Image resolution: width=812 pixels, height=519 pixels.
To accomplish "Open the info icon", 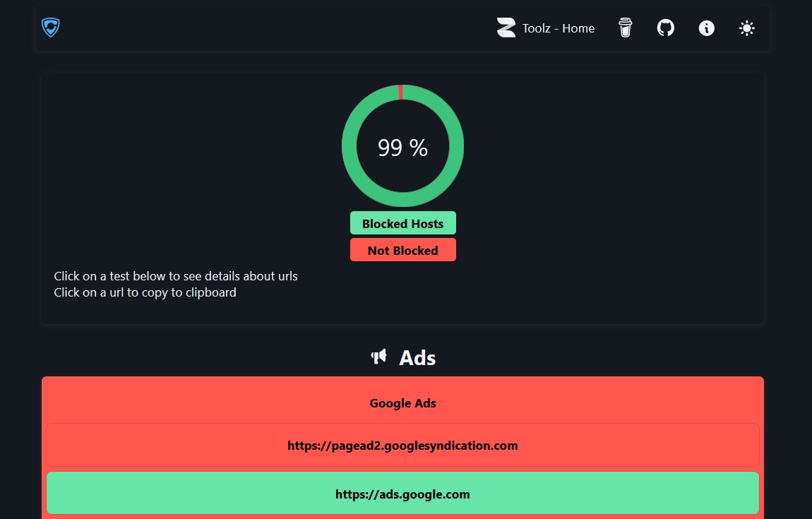I will [x=706, y=28].
